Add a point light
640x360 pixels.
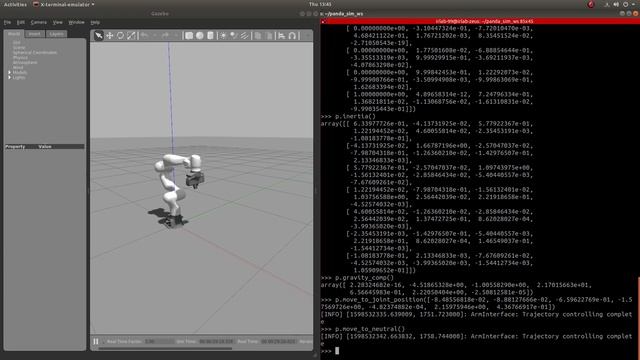223,36
